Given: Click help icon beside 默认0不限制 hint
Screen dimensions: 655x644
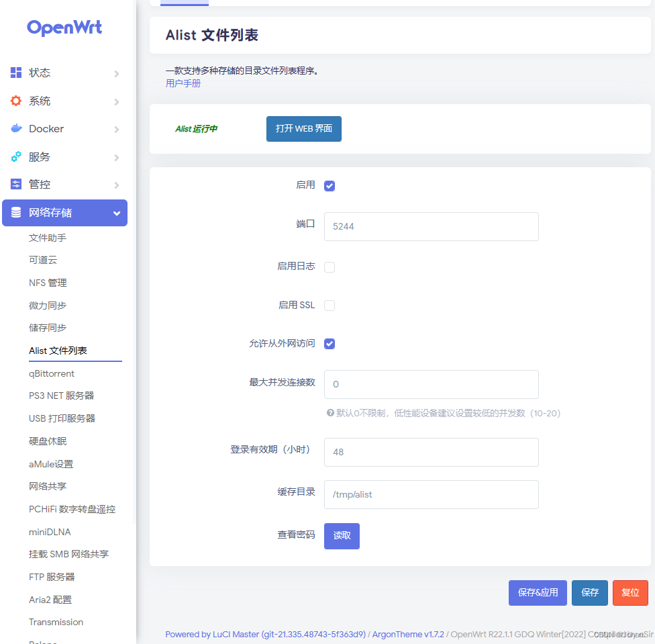Looking at the screenshot, I should tap(330, 413).
